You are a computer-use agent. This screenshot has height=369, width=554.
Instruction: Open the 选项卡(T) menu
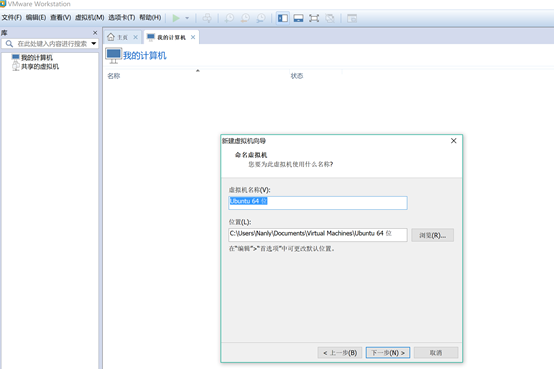click(122, 17)
